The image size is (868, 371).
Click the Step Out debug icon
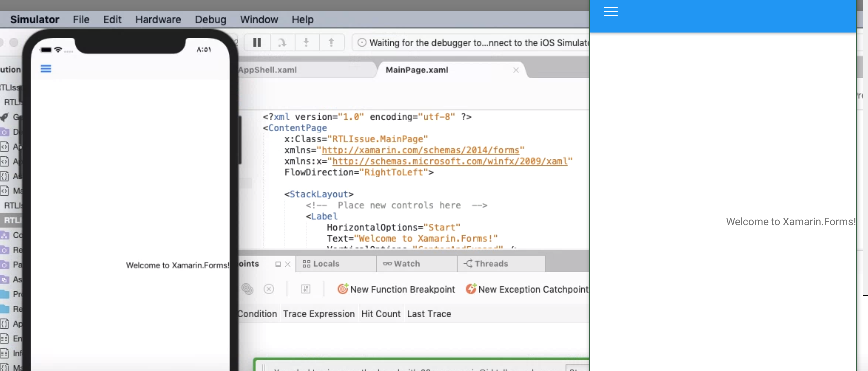331,42
